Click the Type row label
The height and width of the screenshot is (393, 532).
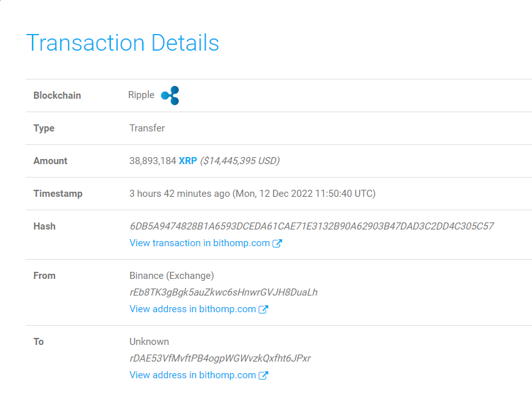(x=44, y=128)
